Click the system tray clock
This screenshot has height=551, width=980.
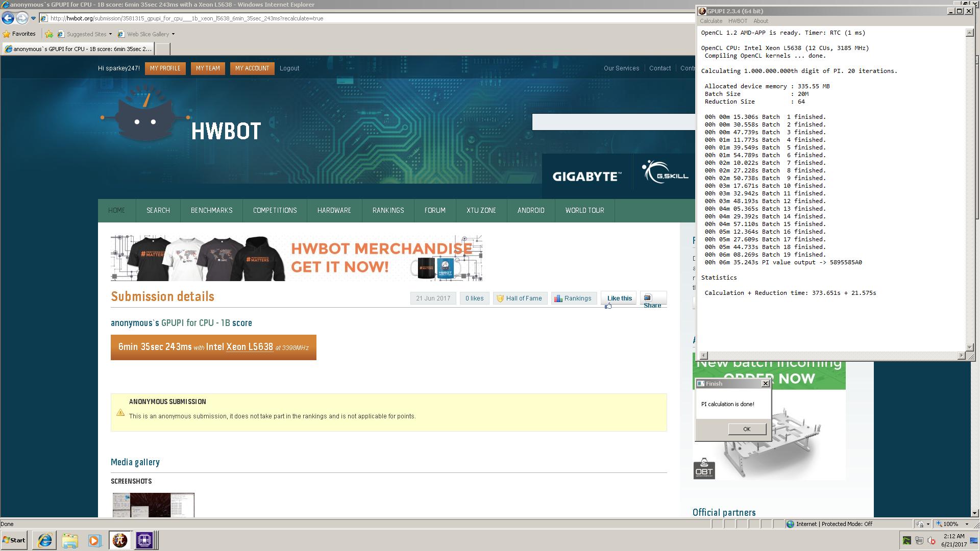pos(954,540)
